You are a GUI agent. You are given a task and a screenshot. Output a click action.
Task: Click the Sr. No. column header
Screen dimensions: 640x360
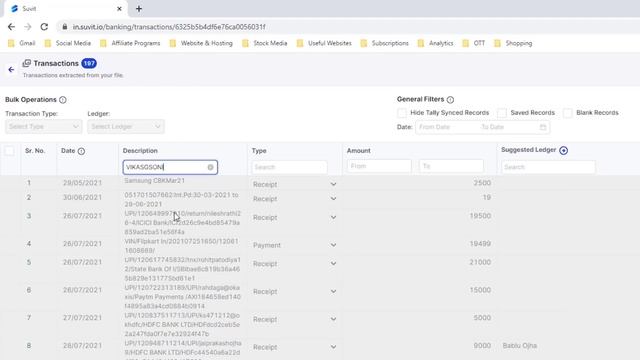(x=35, y=151)
